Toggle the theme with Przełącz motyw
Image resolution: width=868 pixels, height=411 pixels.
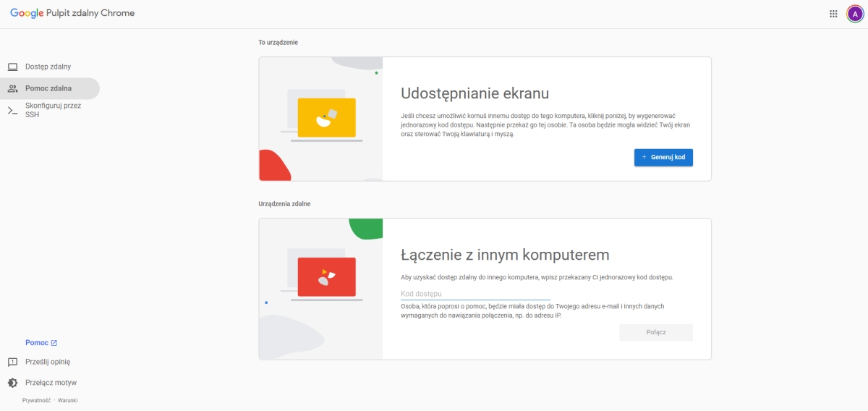[51, 383]
